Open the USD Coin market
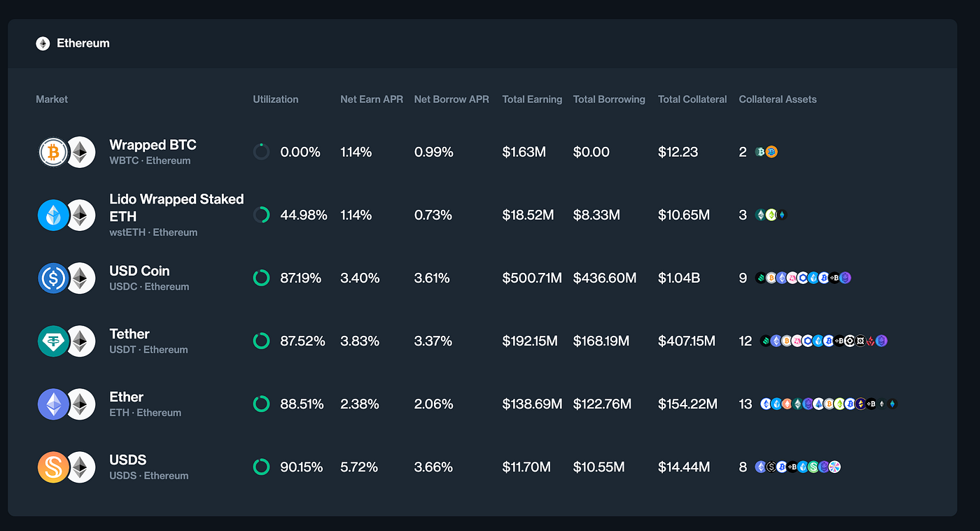The width and height of the screenshot is (980, 531). [x=139, y=271]
